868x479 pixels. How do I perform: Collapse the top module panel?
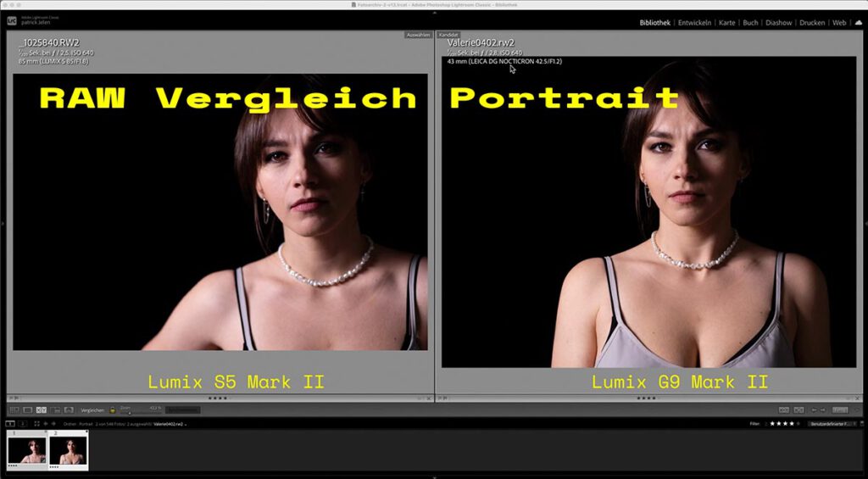point(434,12)
